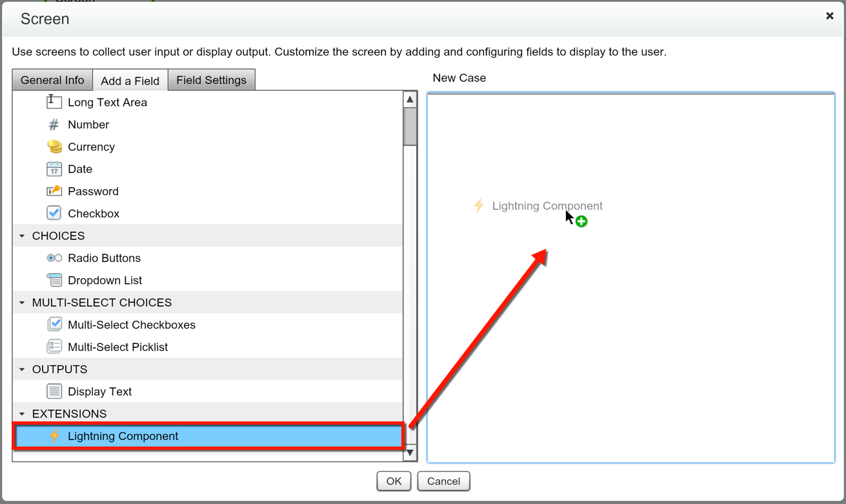The image size is (846, 504).
Task: Select the Date field icon
Action: pyautogui.click(x=54, y=168)
